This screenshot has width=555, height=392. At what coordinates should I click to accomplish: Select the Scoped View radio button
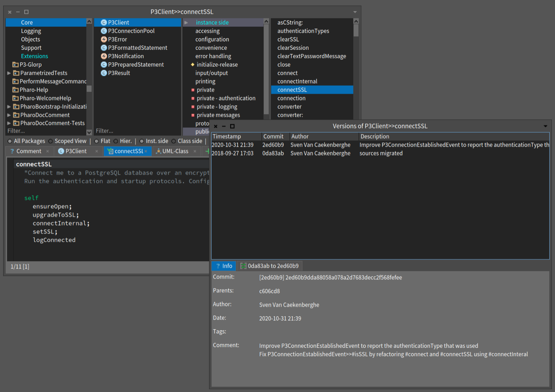pyautogui.click(x=51, y=141)
